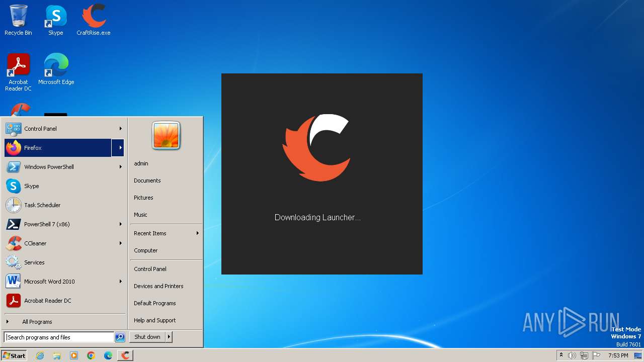
Task: Click the Acrobat Reader DC icon in Start menu
Action: tap(14, 301)
